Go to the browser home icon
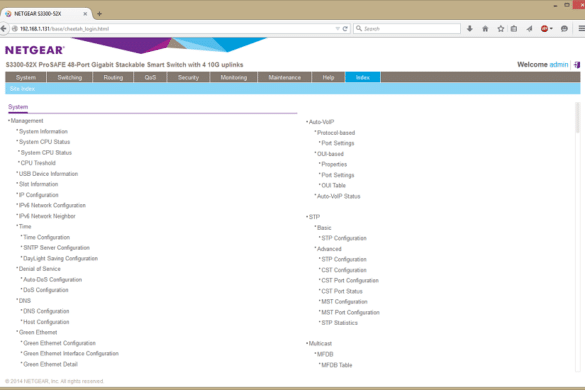 click(485, 29)
